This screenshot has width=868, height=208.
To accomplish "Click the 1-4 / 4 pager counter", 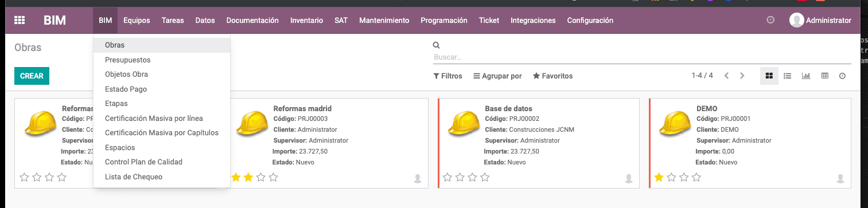I will point(702,76).
